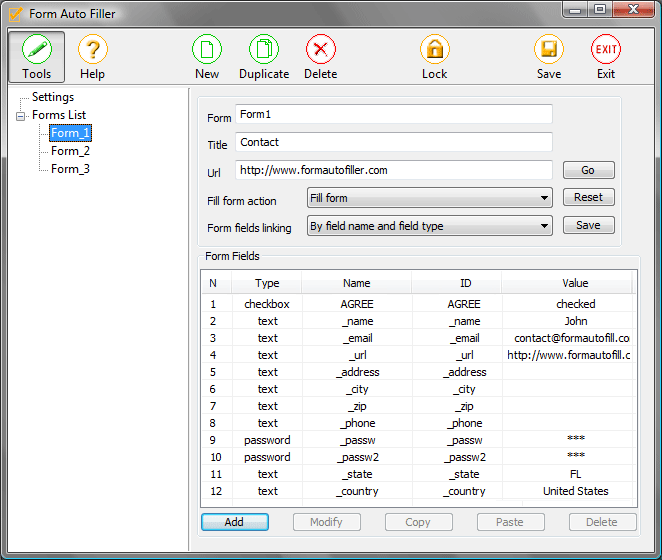
Task: Click the Type column header
Action: (267, 283)
